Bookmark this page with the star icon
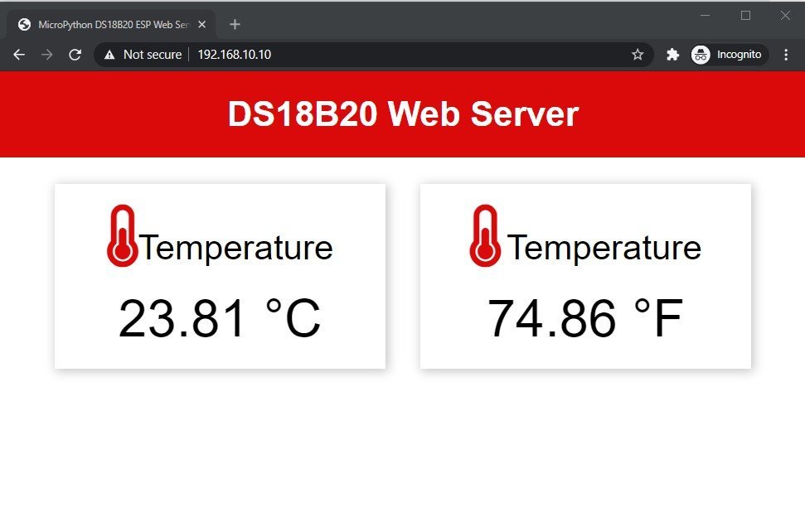 (638, 55)
